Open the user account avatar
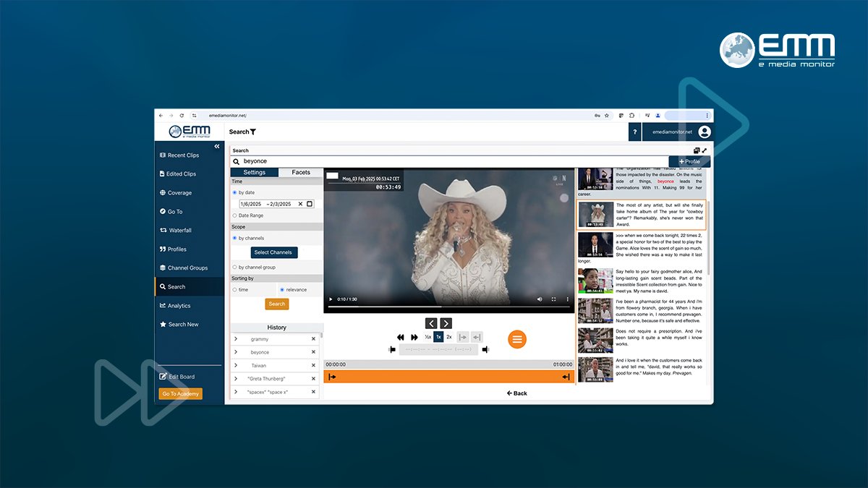This screenshot has width=868, height=488. [x=705, y=132]
